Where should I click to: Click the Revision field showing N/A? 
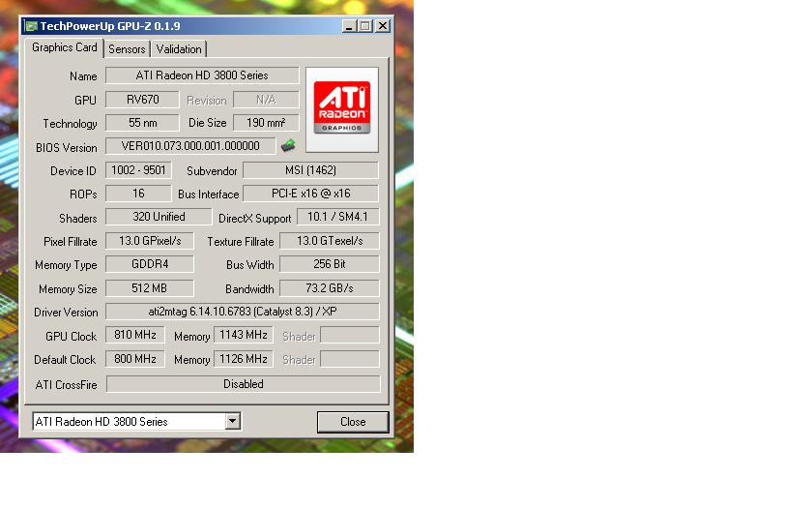[x=266, y=100]
